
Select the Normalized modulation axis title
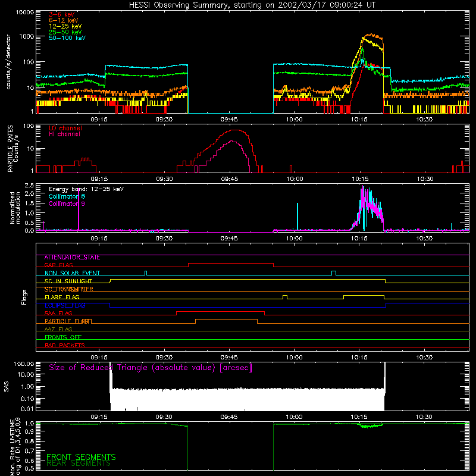coord(15,208)
